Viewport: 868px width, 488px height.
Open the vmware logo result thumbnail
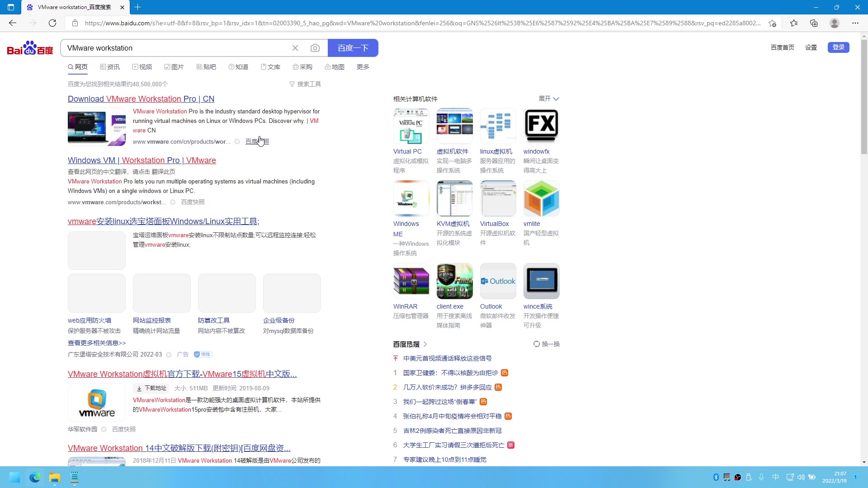tap(97, 403)
